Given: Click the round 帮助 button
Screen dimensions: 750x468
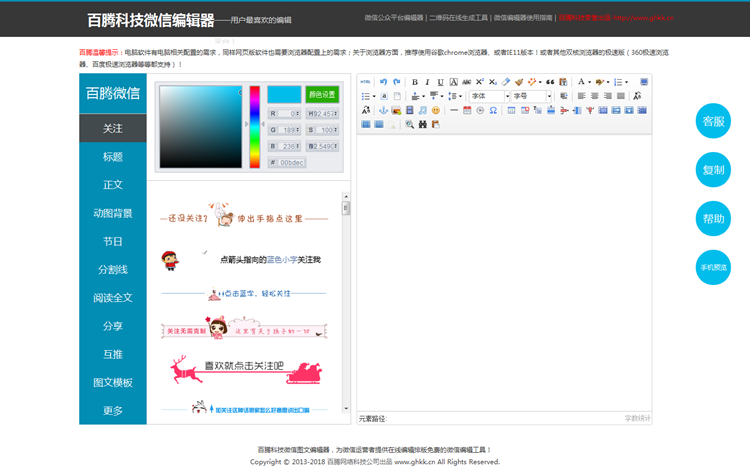Looking at the screenshot, I should (x=713, y=219).
